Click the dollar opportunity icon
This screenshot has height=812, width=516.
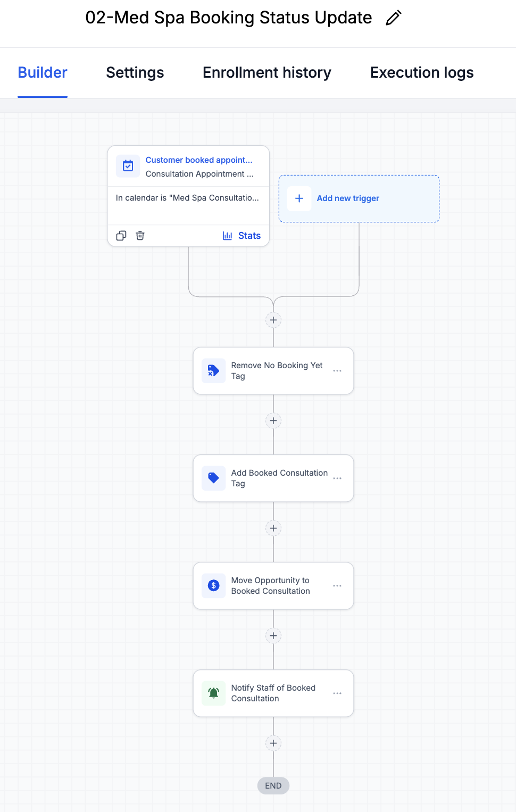pyautogui.click(x=214, y=586)
